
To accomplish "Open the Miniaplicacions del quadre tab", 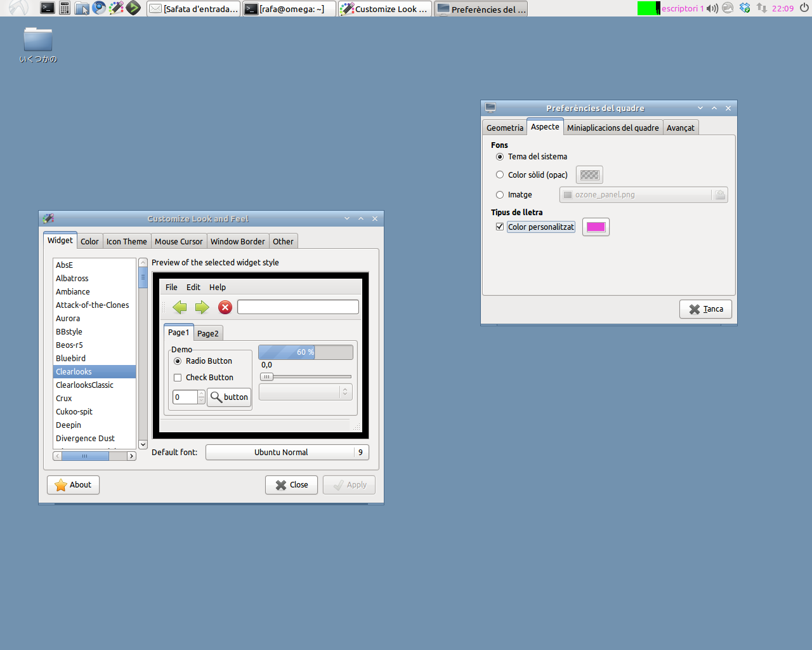I will coord(612,128).
